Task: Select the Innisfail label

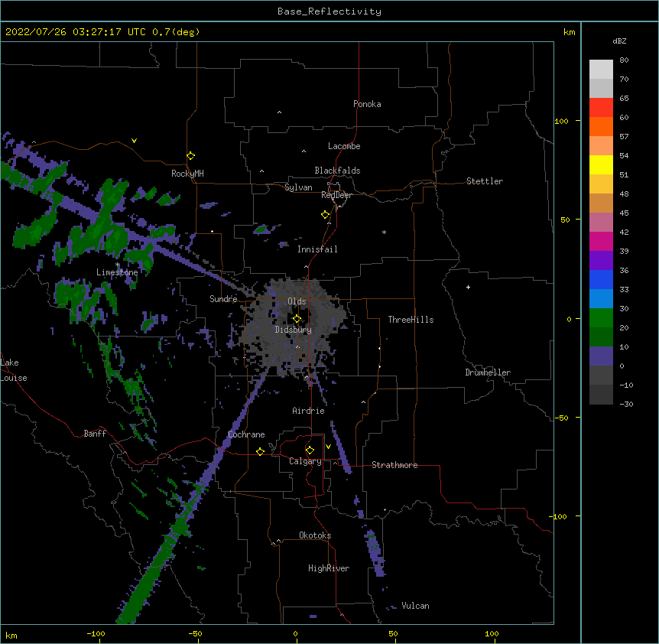Action: coord(317,249)
